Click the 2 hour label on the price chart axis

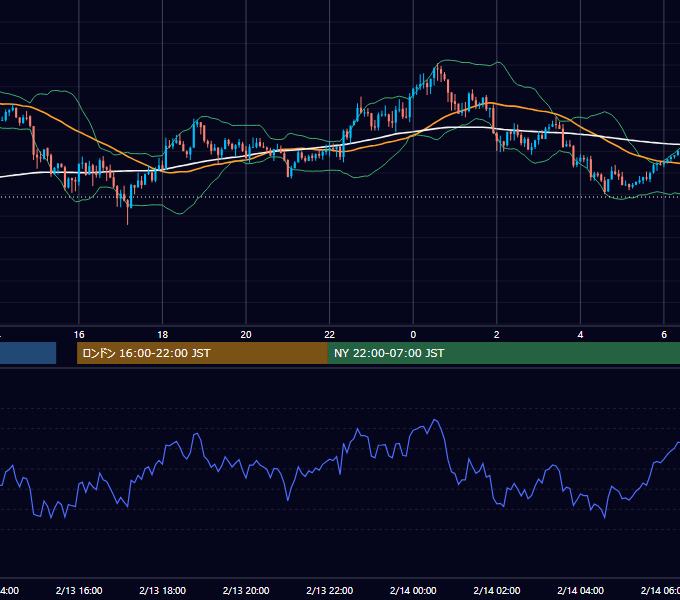tap(497, 335)
